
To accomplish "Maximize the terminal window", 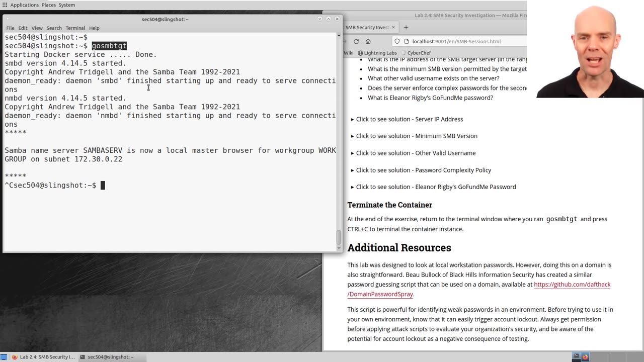I will coord(329,19).
